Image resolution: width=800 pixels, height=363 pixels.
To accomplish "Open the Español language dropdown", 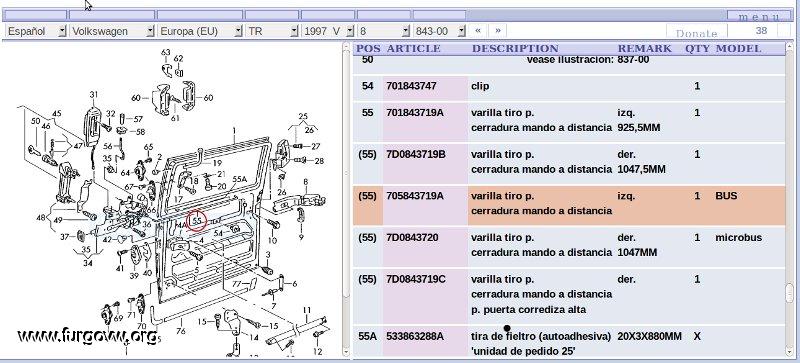I will pos(36,31).
